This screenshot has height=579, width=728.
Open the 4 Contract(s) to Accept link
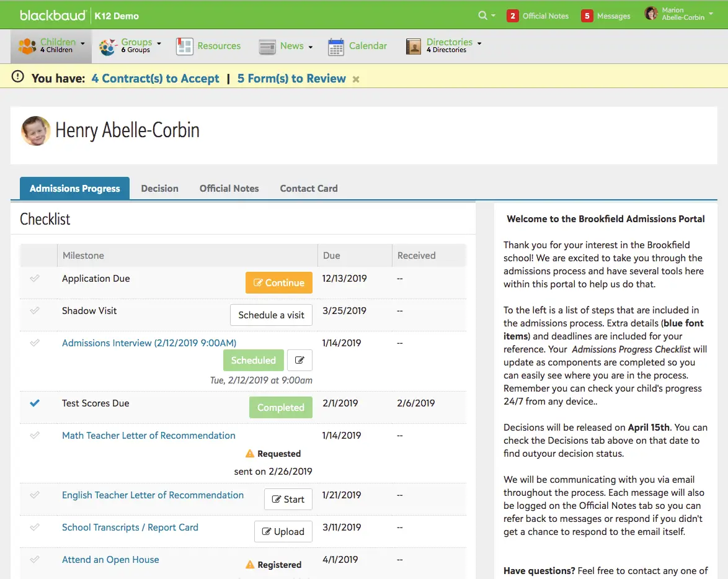coord(154,79)
